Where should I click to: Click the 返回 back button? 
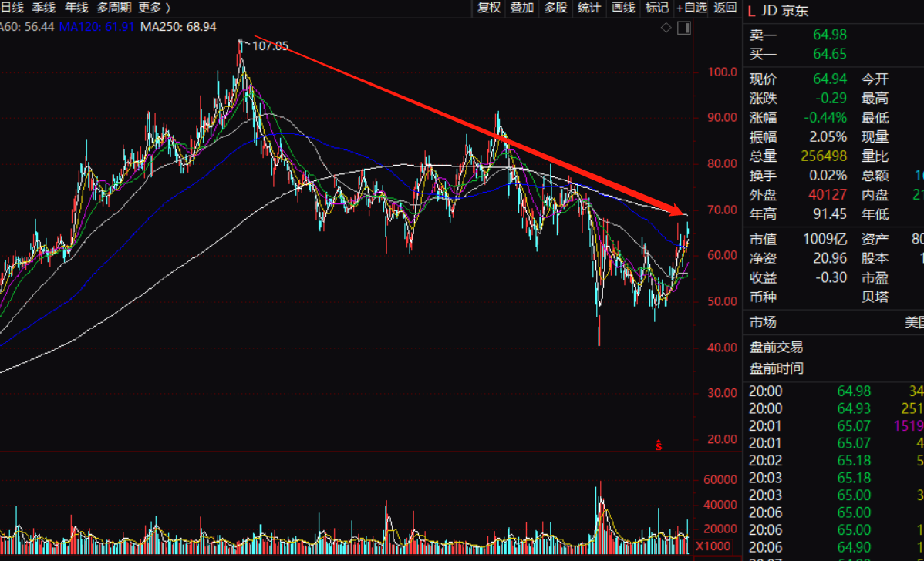click(x=726, y=8)
